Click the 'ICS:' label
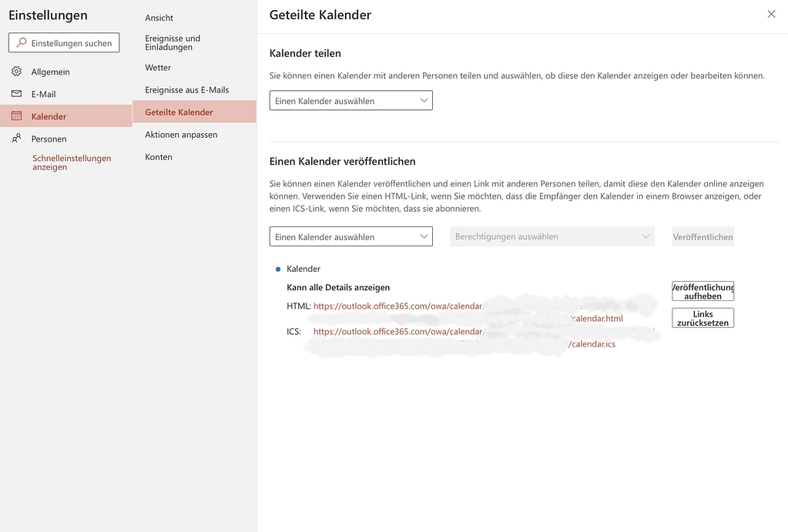The width and height of the screenshot is (788, 532). click(294, 332)
